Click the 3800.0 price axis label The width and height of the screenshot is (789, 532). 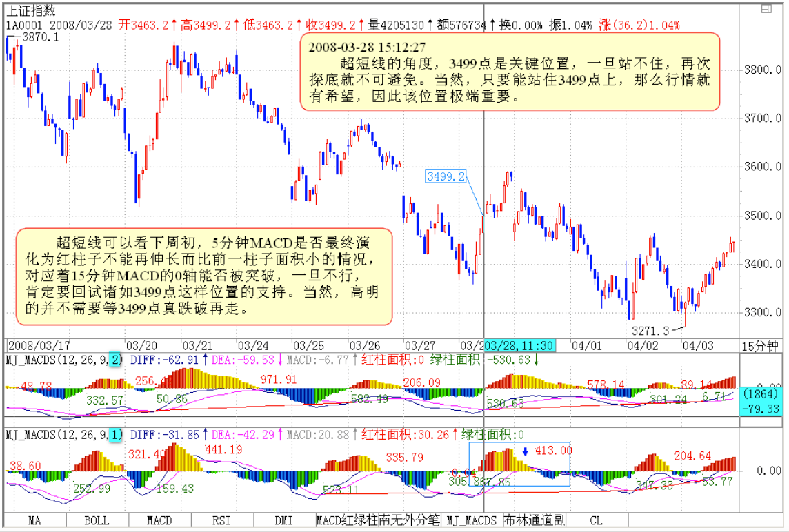tap(763, 70)
